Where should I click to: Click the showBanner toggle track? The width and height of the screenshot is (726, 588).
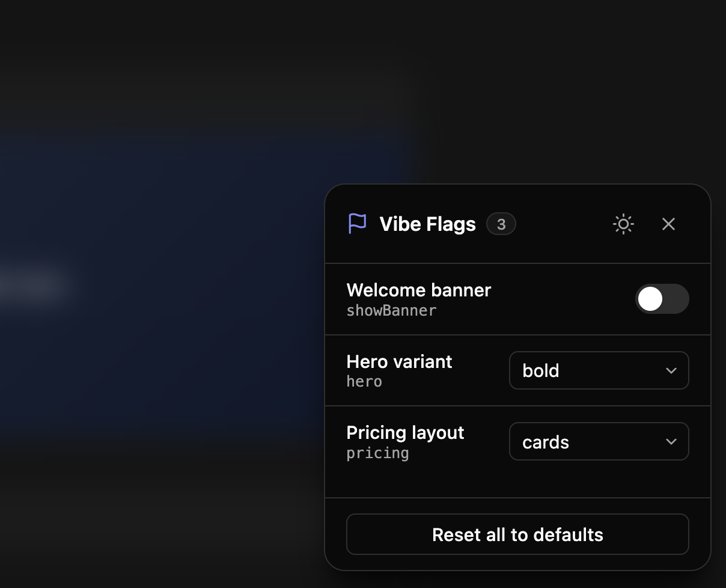tap(662, 299)
